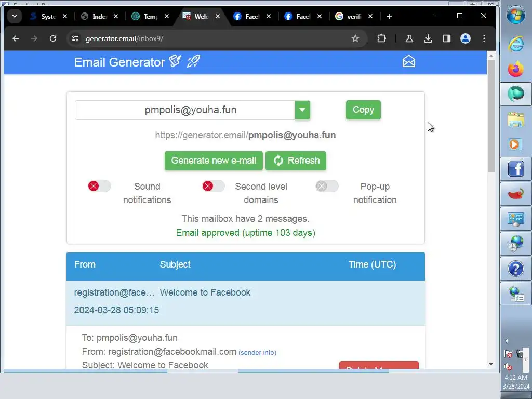Viewport: 532px width, 399px height.
Task: Open Windows Explorer folder taskbar icon
Action: pos(516,119)
